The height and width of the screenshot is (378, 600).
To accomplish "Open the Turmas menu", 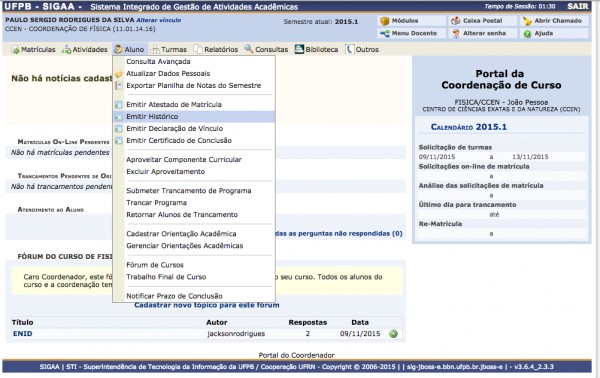I will click(169, 50).
